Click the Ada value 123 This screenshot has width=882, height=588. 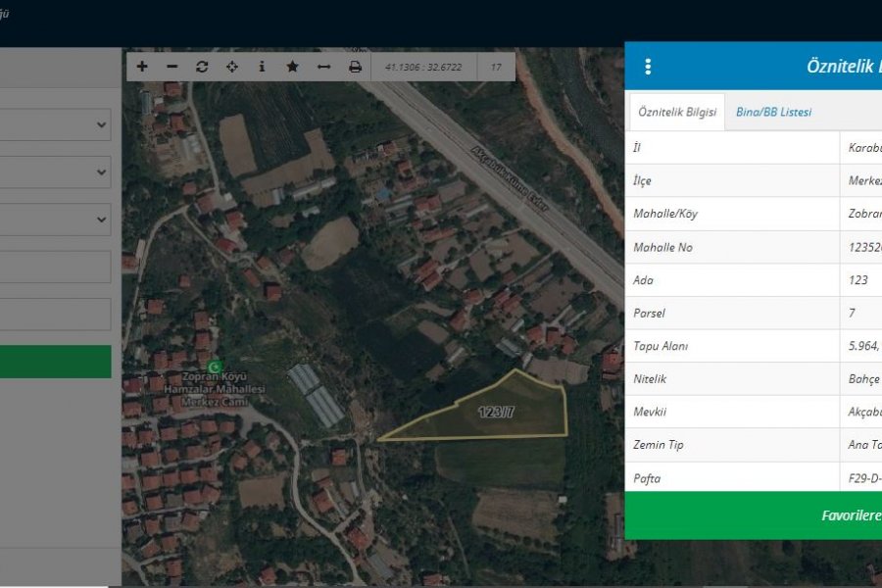858,280
